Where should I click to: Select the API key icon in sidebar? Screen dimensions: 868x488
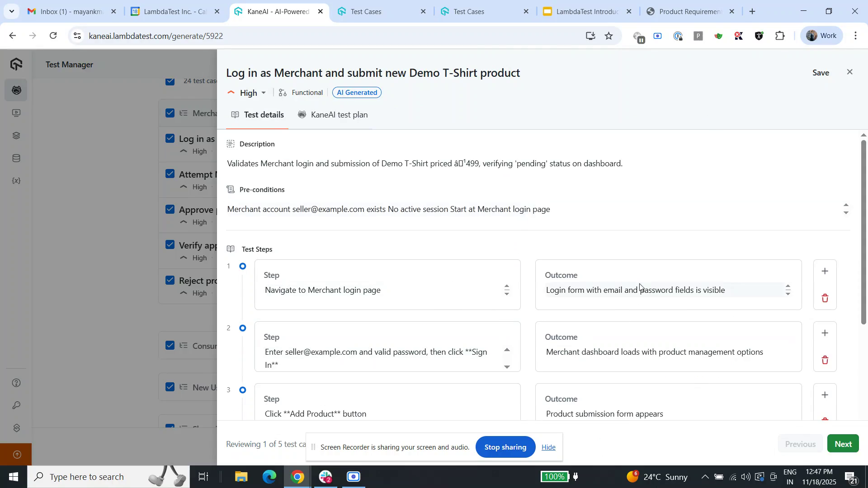pos(16,405)
